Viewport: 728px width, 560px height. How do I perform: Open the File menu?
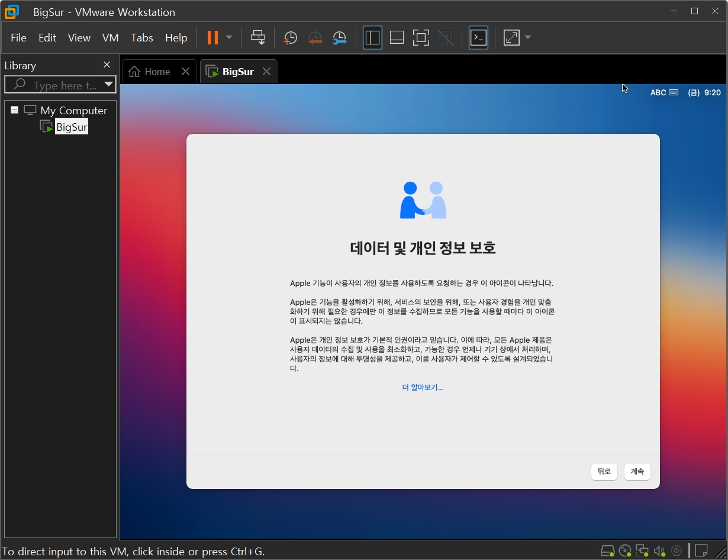tap(18, 37)
